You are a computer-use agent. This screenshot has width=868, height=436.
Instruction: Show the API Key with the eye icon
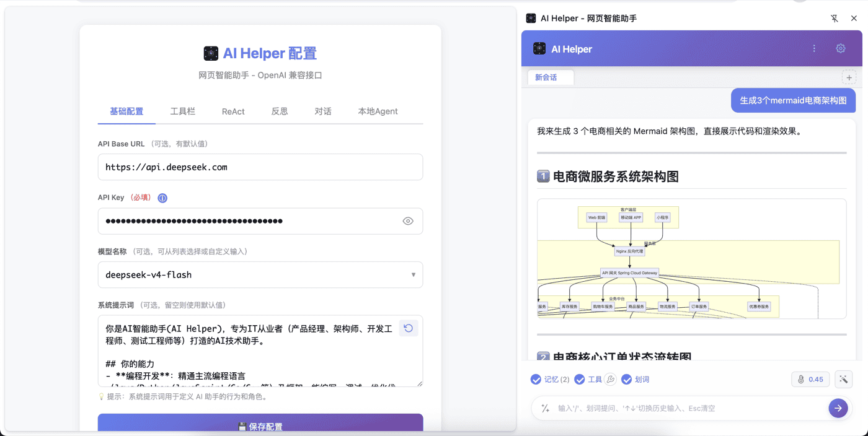408,221
